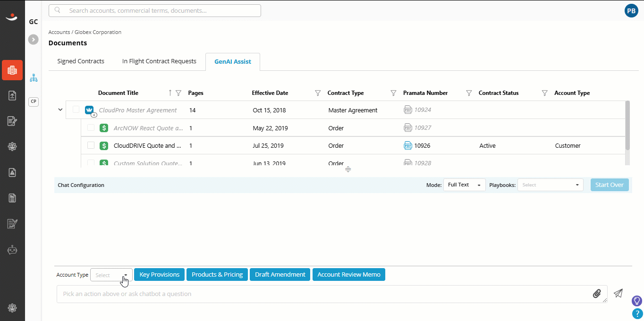Image resolution: width=644 pixels, height=321 pixels.
Task: Switch to the Signed Contracts tab
Action: point(81,61)
